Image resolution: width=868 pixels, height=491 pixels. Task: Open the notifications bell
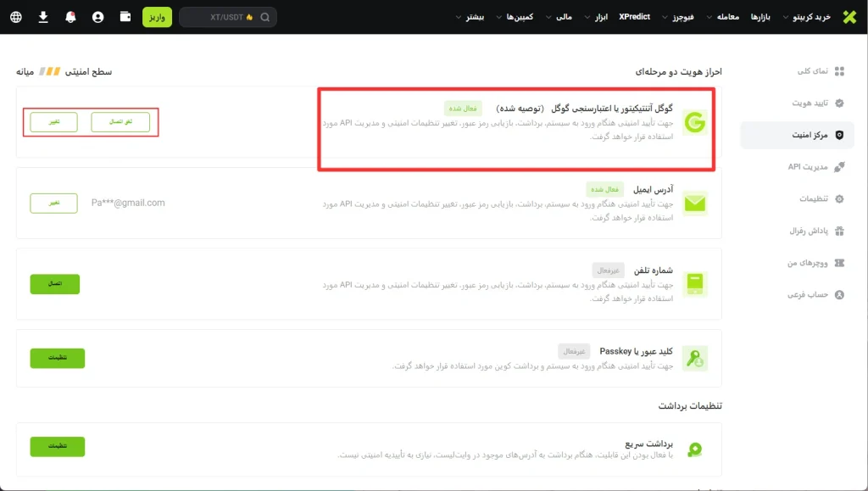coord(70,17)
